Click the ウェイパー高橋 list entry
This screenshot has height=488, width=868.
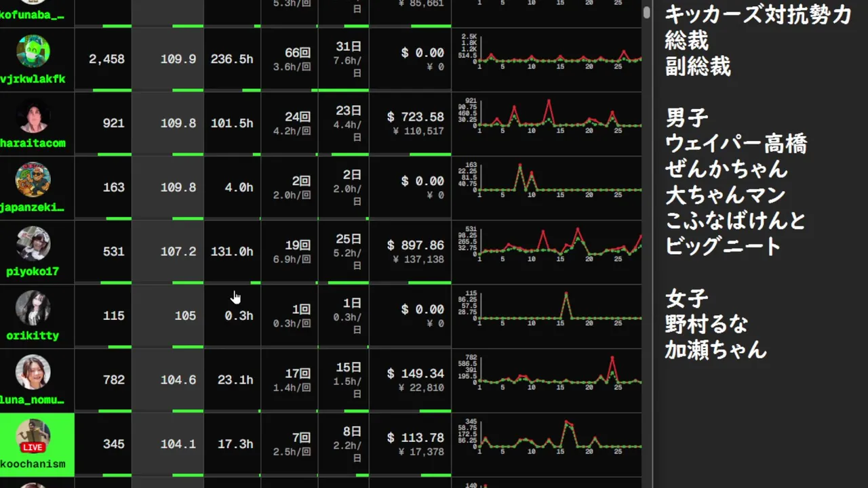tap(736, 144)
